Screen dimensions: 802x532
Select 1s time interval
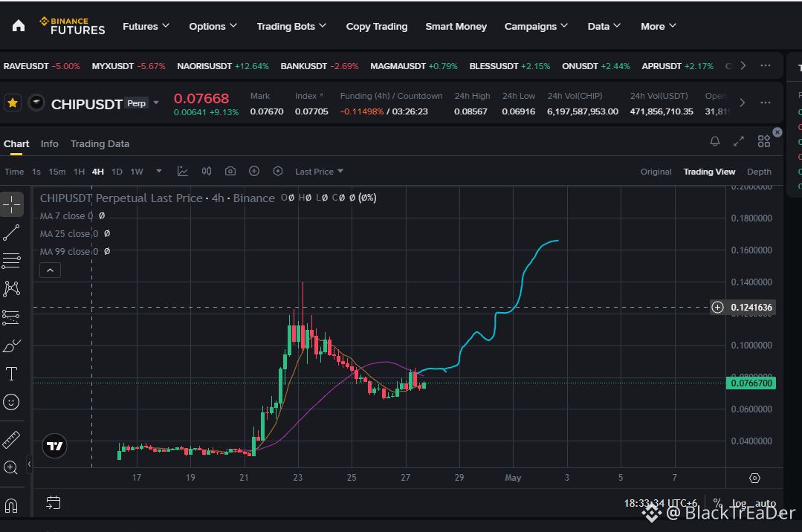click(x=36, y=172)
